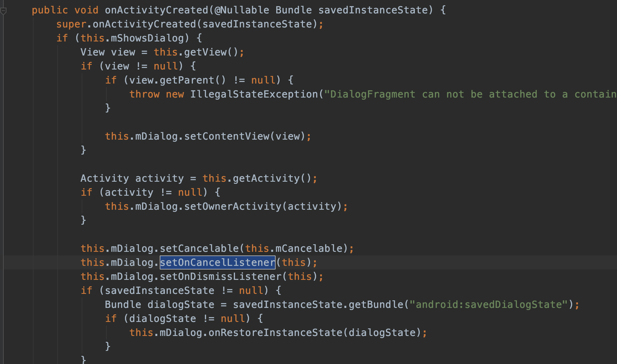
Task: Click the mShowsDialog field reference
Action: click(x=147, y=38)
